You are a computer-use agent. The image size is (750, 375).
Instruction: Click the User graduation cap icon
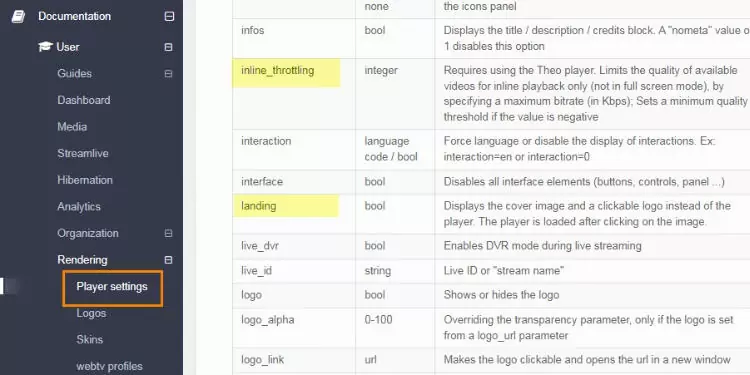[x=45, y=47]
